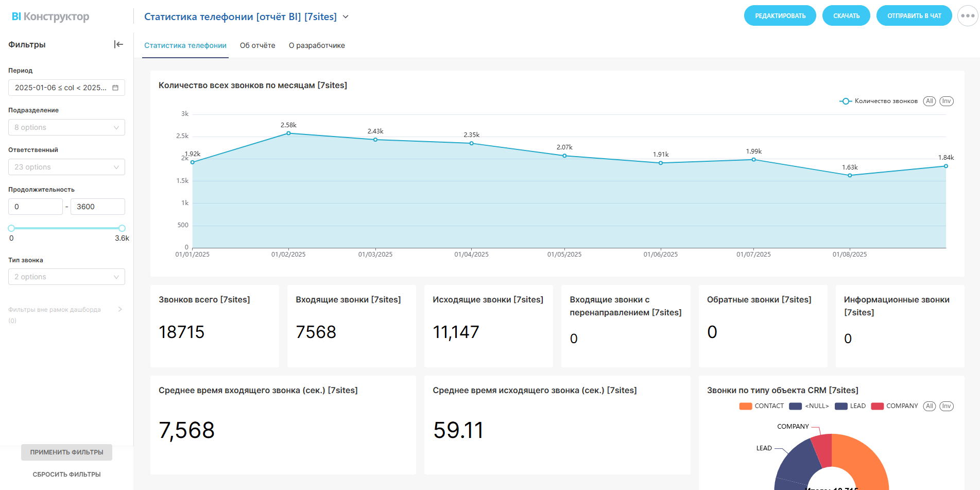Select all series in CRM pie legend
Screen dimensions: 980x490
point(929,406)
